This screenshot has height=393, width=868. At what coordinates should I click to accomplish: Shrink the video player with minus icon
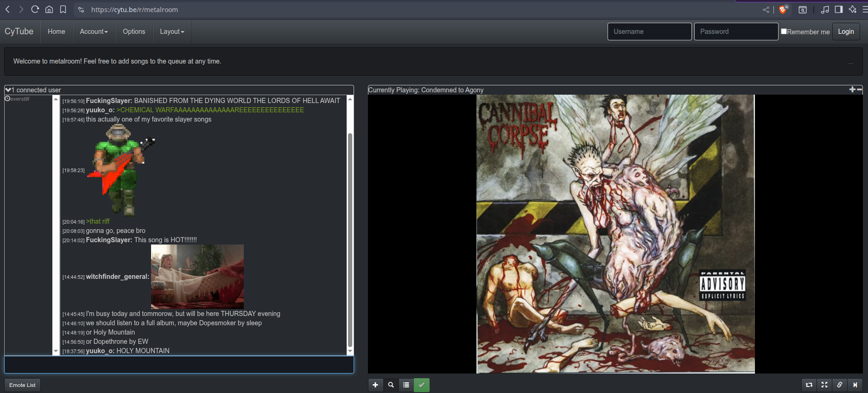pyautogui.click(x=860, y=89)
